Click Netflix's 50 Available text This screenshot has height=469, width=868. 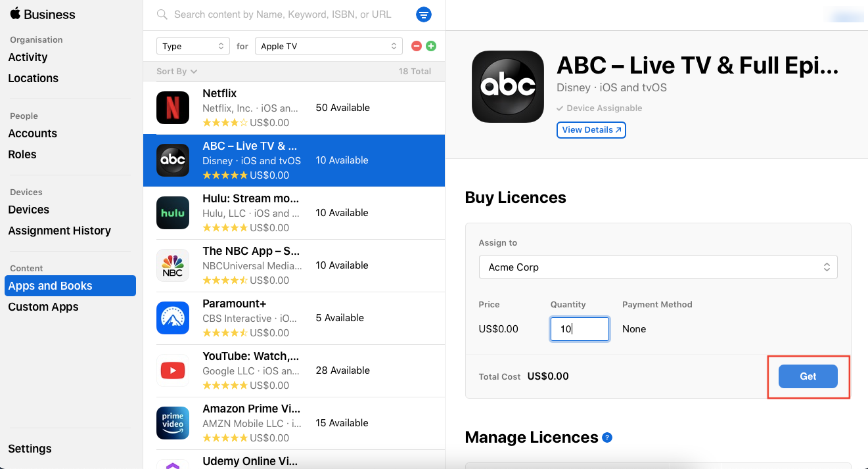(x=342, y=108)
